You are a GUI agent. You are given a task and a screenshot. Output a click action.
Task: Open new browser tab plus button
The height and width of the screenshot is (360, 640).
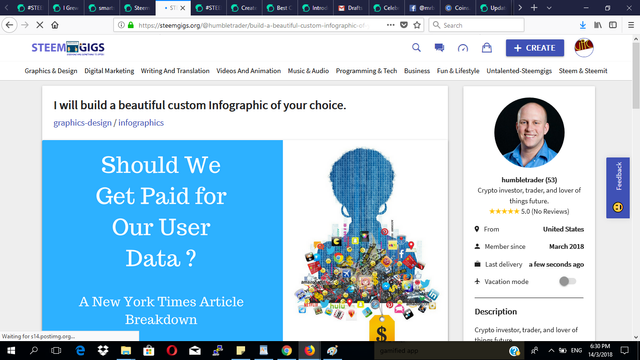tap(534, 8)
